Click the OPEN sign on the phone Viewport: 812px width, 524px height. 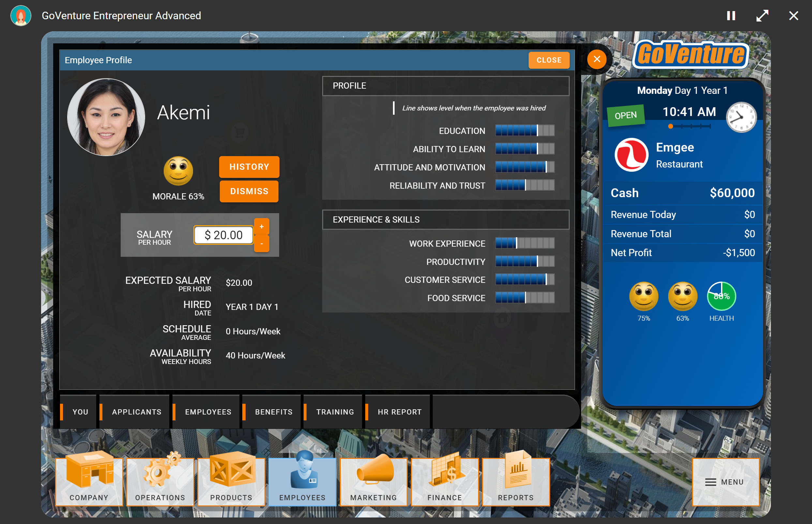[x=625, y=115]
